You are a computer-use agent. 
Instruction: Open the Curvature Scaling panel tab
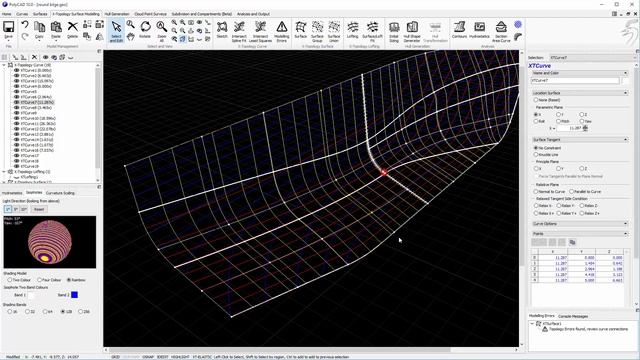click(x=60, y=193)
